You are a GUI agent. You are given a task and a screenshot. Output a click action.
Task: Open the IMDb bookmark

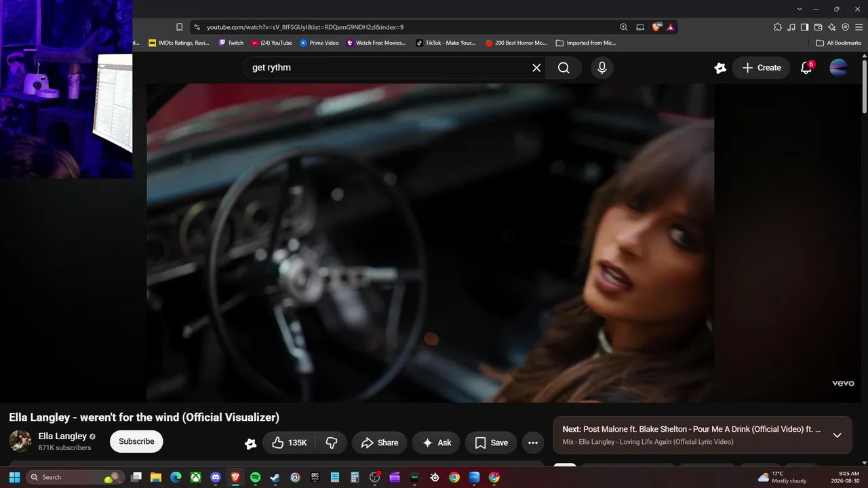point(179,43)
